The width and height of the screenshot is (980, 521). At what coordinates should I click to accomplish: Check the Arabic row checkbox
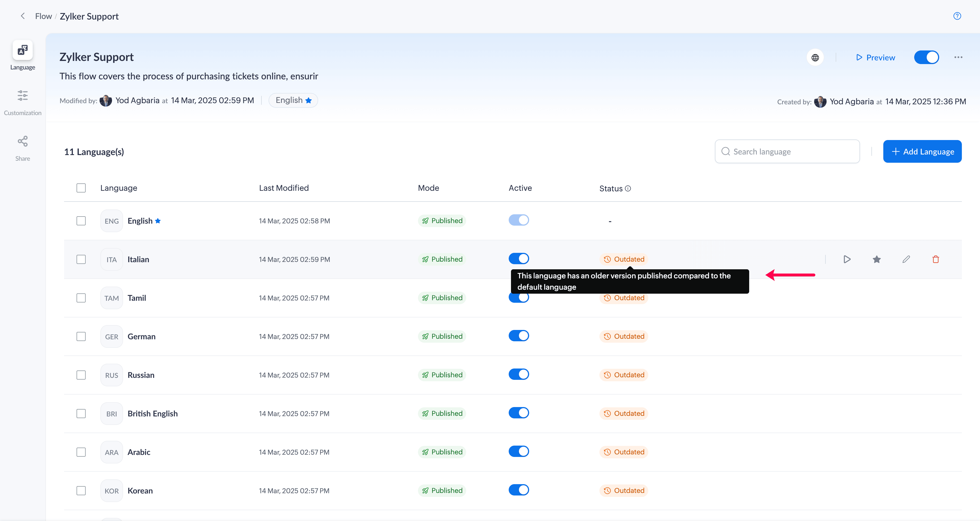(x=81, y=452)
